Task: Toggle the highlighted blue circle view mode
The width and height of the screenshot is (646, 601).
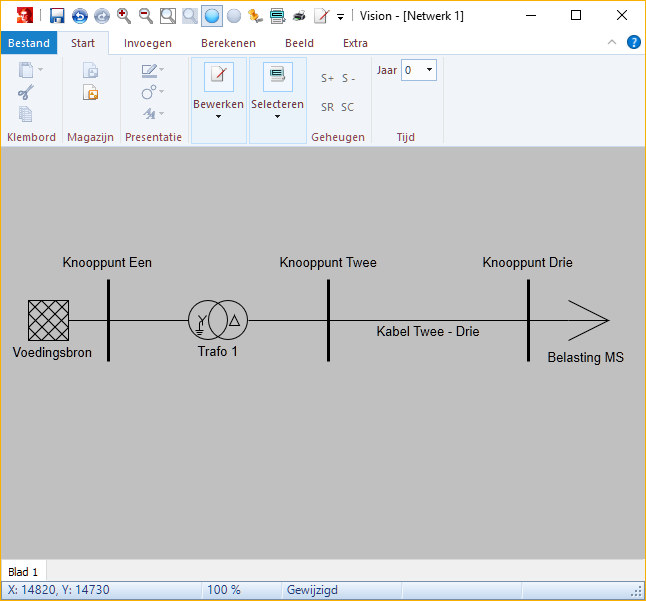Action: pyautogui.click(x=211, y=16)
